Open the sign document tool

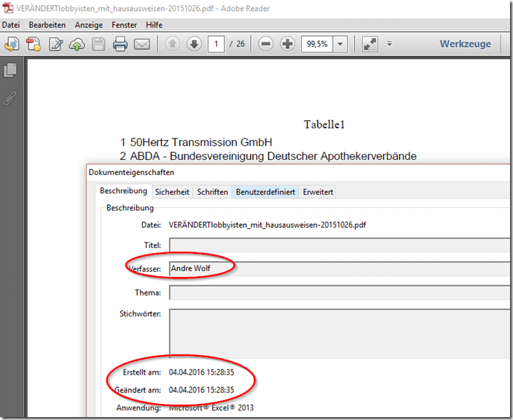[x=55, y=44]
